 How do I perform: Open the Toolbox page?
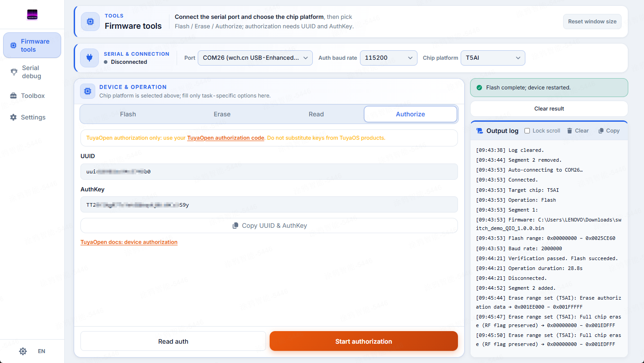(x=32, y=96)
